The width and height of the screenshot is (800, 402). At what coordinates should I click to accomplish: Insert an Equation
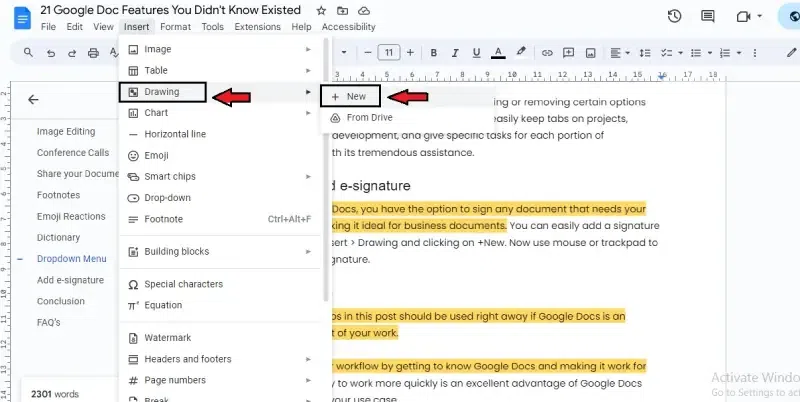pyautogui.click(x=220, y=305)
